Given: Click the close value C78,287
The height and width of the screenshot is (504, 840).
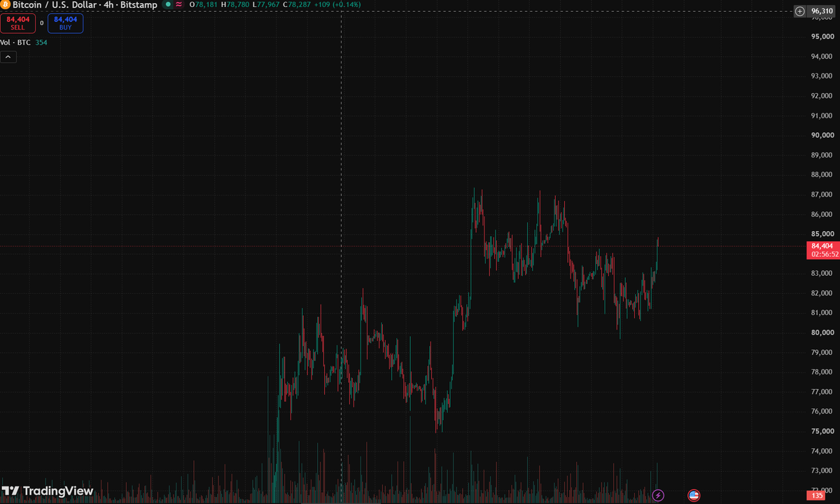Looking at the screenshot, I should pos(297,5).
